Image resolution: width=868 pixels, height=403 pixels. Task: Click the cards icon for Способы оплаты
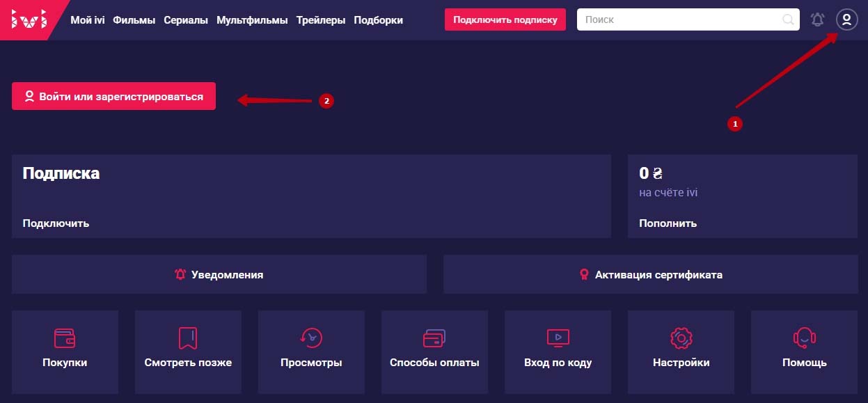click(434, 338)
